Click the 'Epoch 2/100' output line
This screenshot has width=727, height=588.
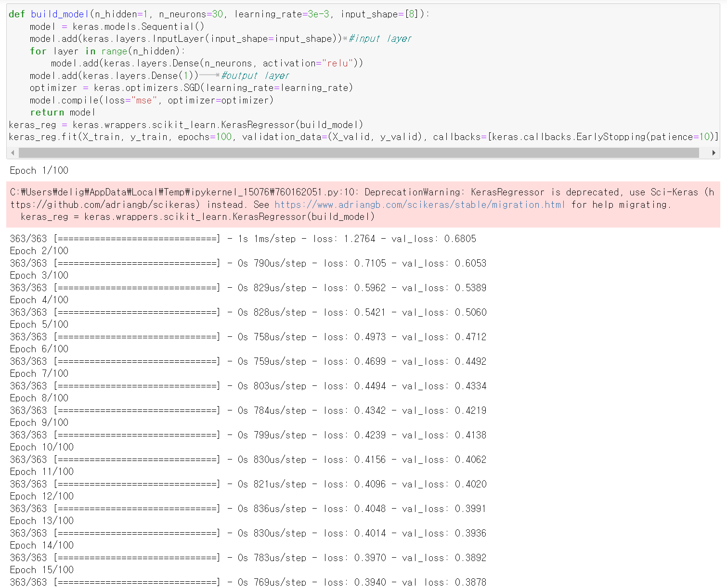(39, 251)
